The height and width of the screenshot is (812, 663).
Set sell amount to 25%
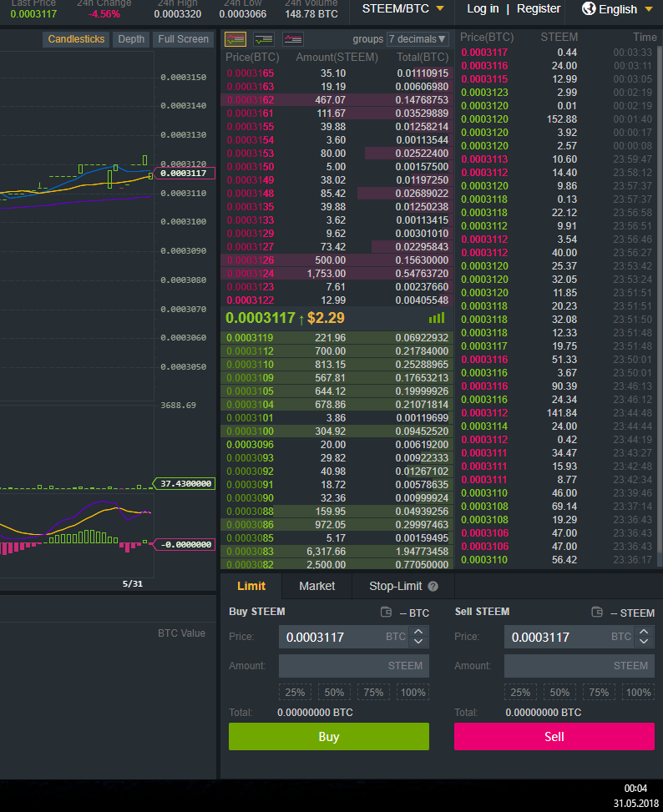pos(520,693)
